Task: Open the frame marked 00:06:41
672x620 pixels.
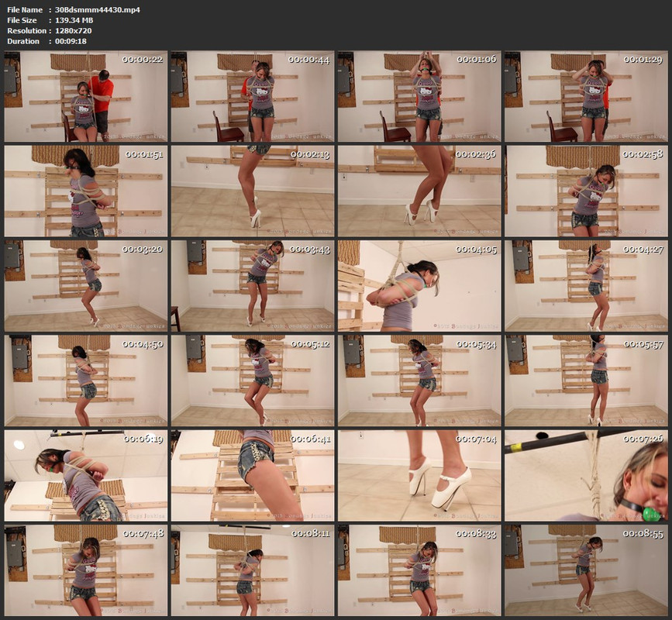Action: (x=253, y=476)
